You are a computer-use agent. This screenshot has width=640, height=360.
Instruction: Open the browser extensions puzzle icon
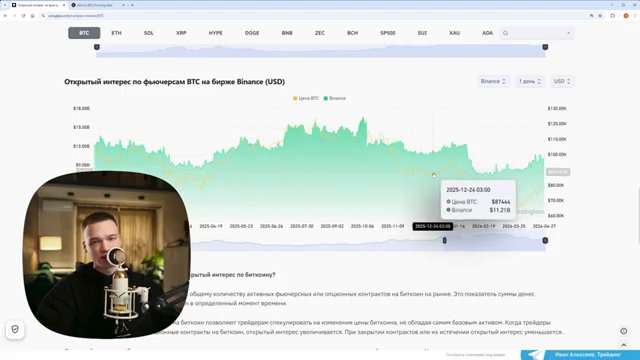click(x=613, y=16)
